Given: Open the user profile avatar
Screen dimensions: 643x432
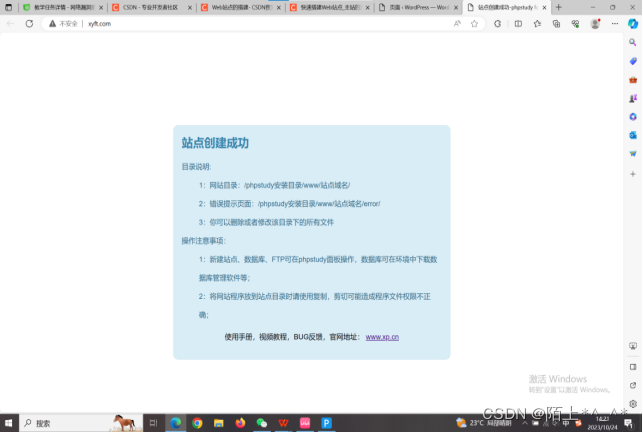Looking at the screenshot, I should pos(595,24).
